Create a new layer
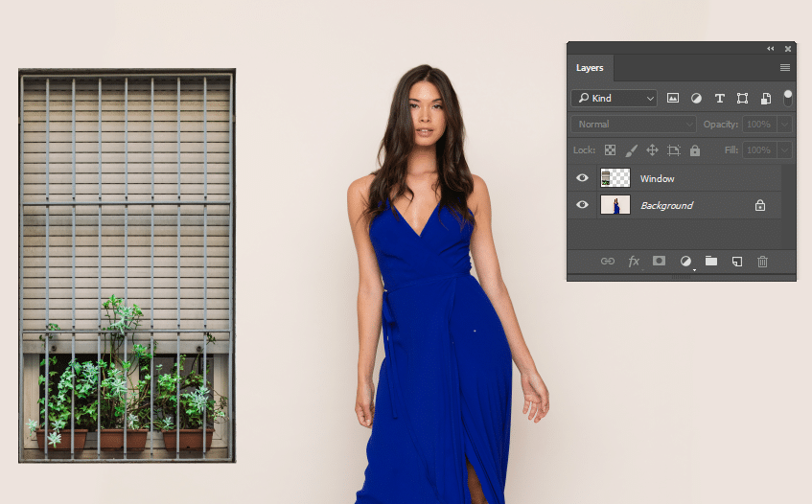 pos(737,261)
